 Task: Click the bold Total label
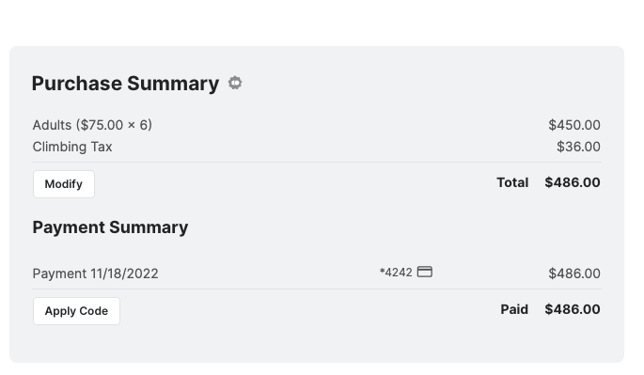tap(512, 182)
